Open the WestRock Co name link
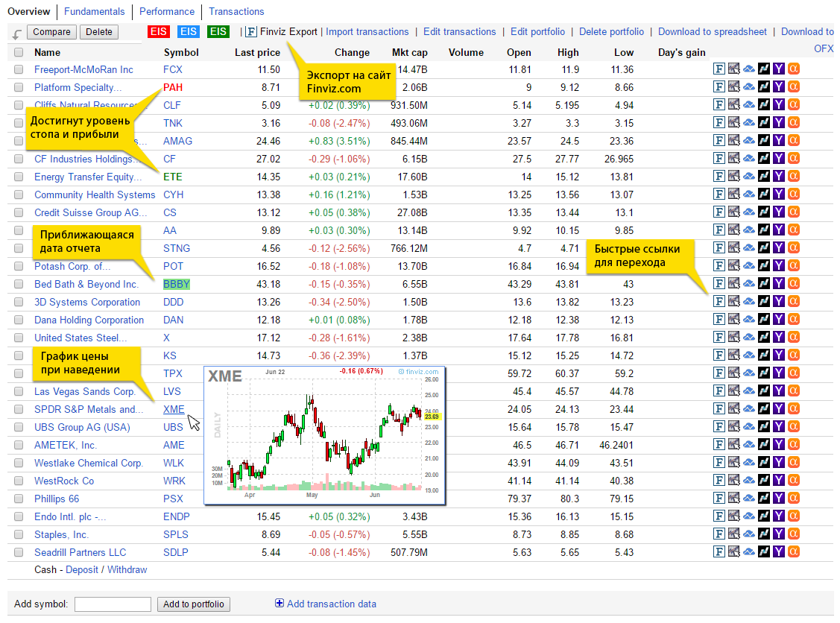Screen dimensions: 840x623 point(64,481)
